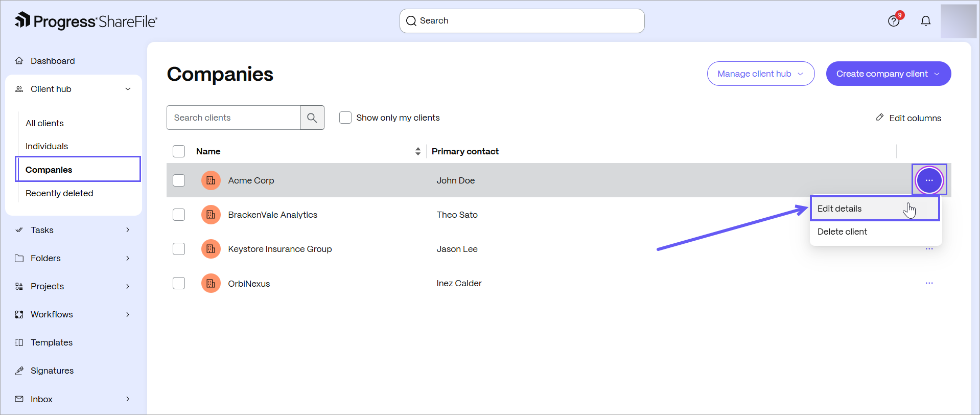Open the three-dot menu for OrbiNexus
Image resolution: width=980 pixels, height=415 pixels.
pyautogui.click(x=929, y=283)
